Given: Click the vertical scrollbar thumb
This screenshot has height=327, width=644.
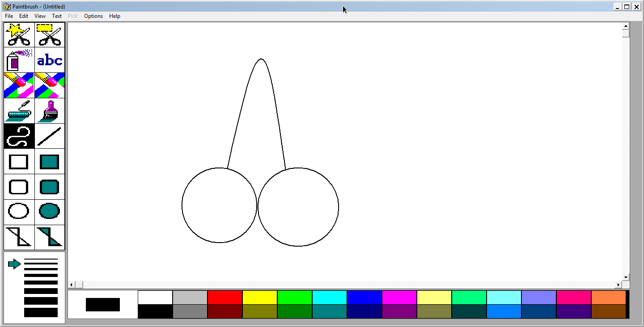Looking at the screenshot, I should pyautogui.click(x=626, y=34).
